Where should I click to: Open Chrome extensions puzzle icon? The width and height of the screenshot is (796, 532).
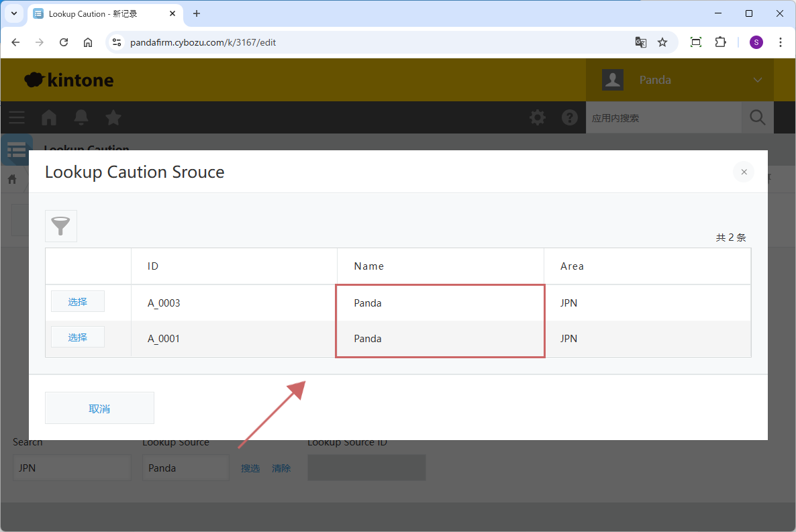tap(720, 42)
